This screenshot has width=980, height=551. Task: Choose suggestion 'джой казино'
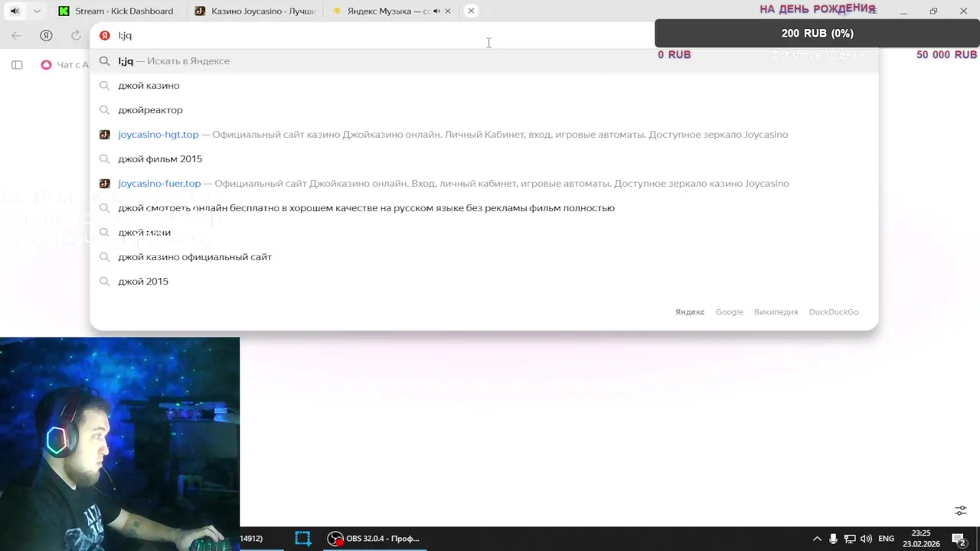pos(484,85)
